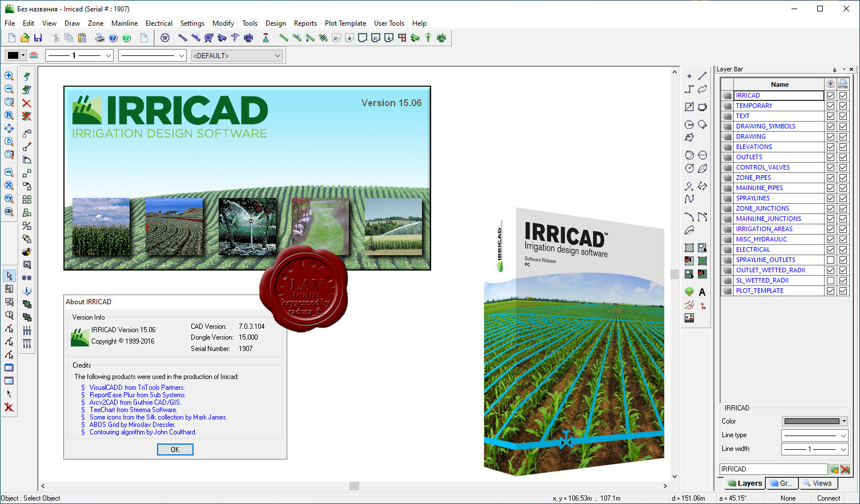Select the Rectangle draw tool

click(x=689, y=107)
